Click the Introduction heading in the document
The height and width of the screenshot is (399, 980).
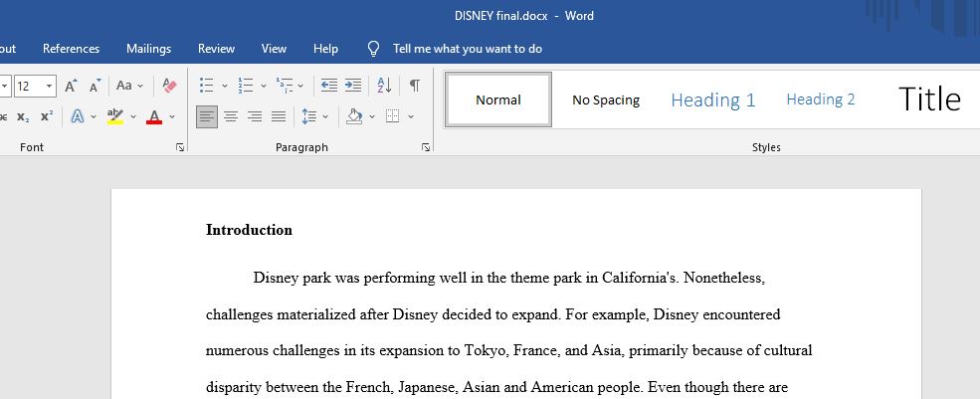[250, 230]
